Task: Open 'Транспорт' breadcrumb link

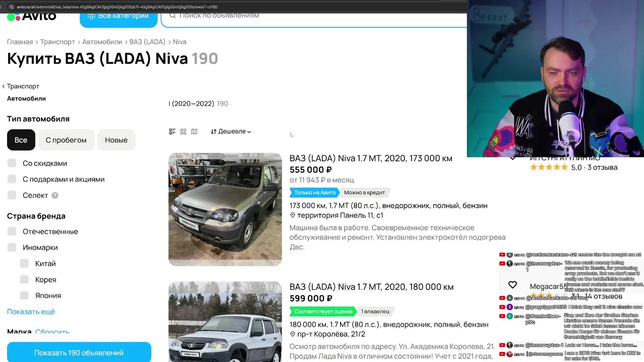Action: pyautogui.click(x=57, y=42)
